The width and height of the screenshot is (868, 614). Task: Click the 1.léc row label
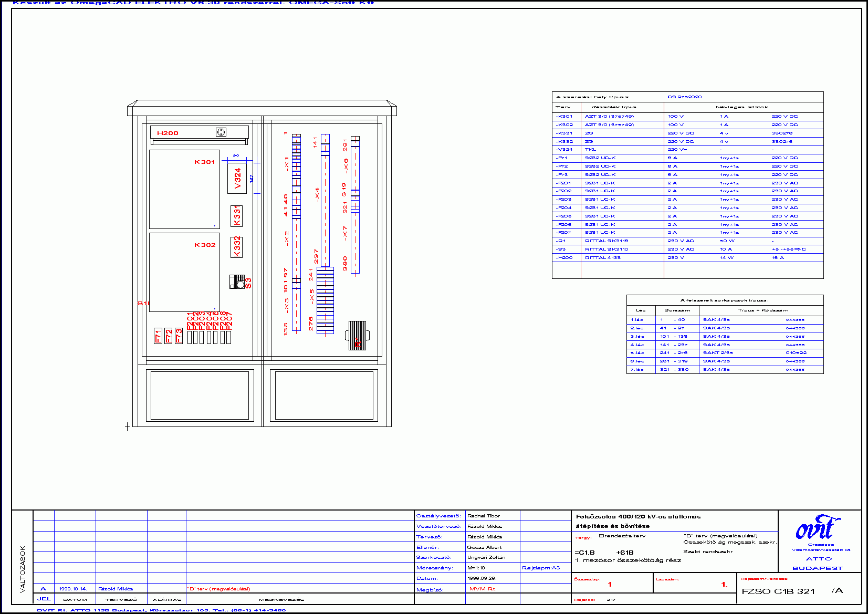637,319
